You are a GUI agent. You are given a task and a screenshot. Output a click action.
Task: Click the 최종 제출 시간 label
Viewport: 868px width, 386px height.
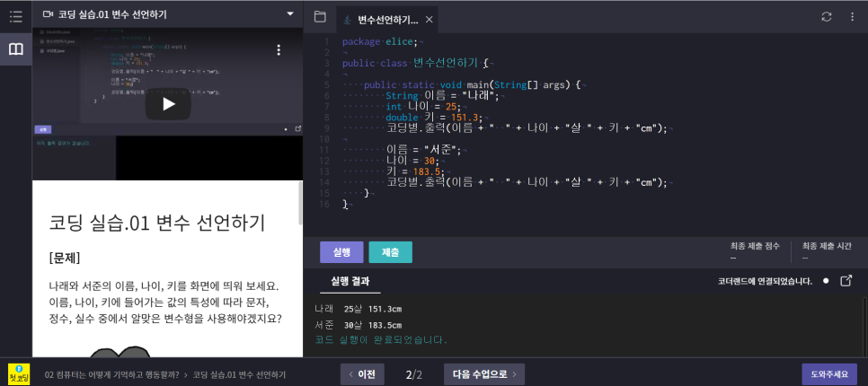827,246
